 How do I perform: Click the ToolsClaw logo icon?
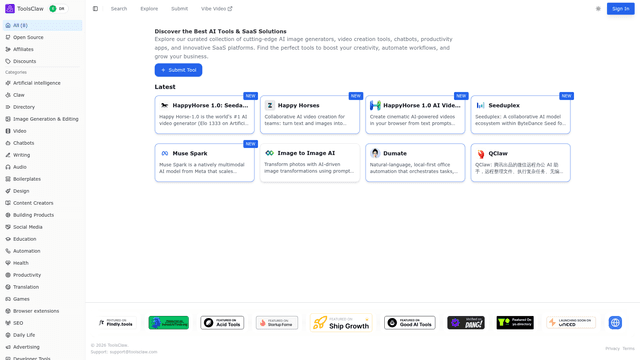(x=10, y=9)
